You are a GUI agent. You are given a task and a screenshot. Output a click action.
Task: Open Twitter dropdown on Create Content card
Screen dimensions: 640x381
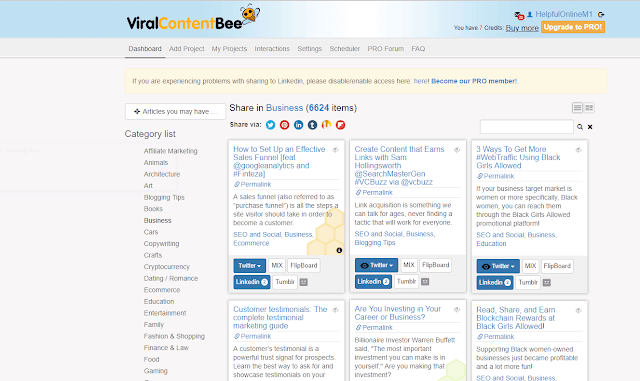coord(376,265)
